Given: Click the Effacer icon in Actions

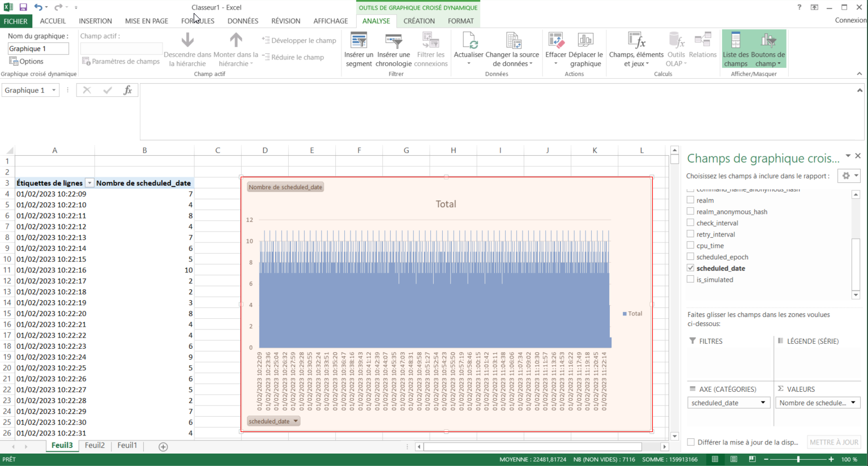Looking at the screenshot, I should click(555, 41).
